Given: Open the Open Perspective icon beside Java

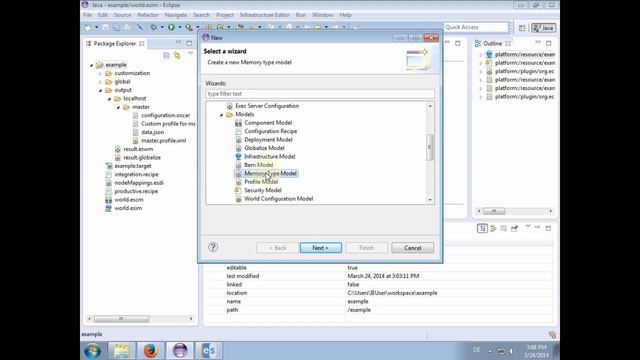Looking at the screenshot, I should coord(522,28).
